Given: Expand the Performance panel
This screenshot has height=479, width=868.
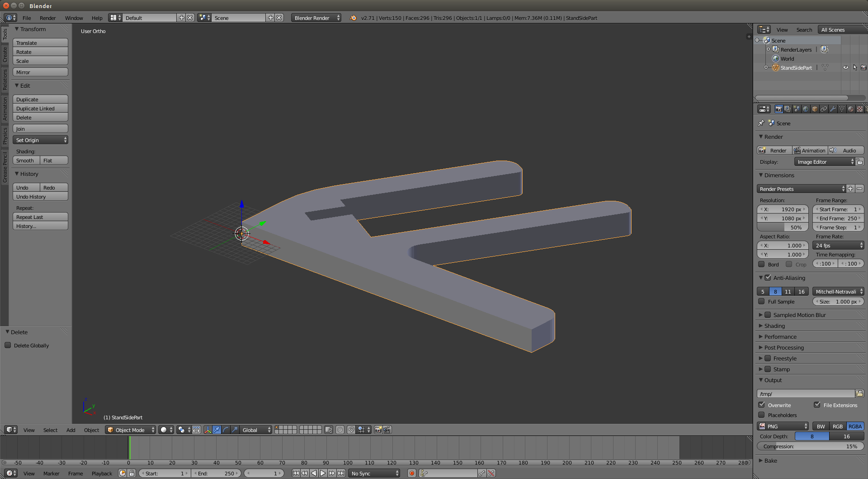Looking at the screenshot, I should click(x=780, y=337).
